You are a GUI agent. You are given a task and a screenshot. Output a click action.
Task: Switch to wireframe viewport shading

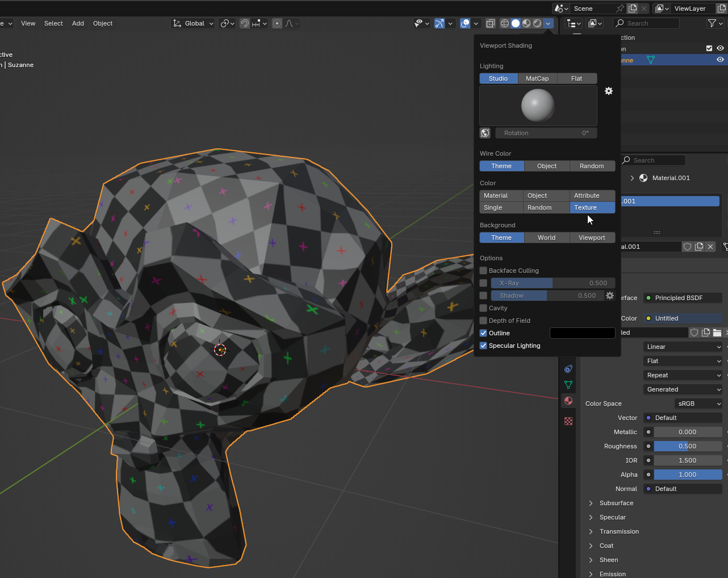pyautogui.click(x=504, y=23)
